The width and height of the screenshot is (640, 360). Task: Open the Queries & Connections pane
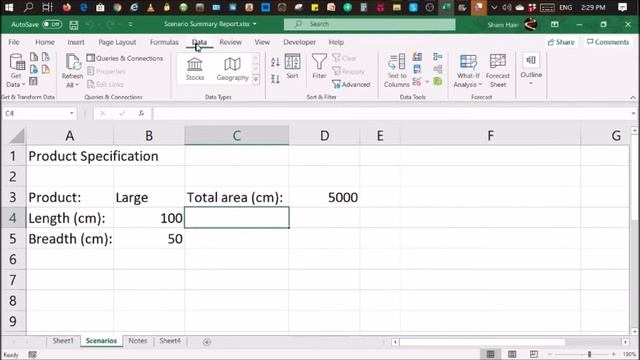point(125,58)
